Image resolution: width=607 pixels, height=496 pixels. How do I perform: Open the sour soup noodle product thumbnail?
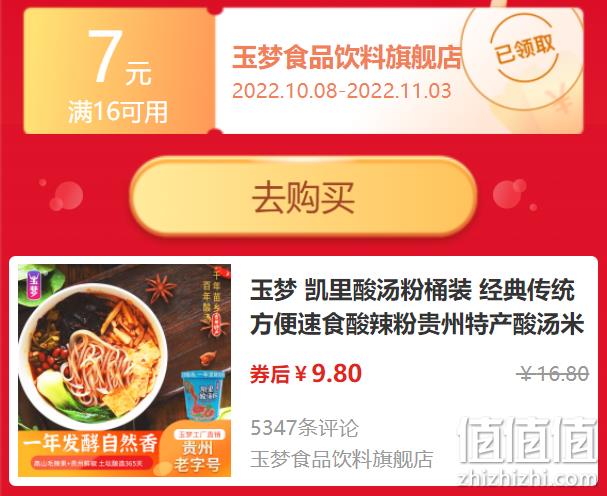[x=124, y=370]
